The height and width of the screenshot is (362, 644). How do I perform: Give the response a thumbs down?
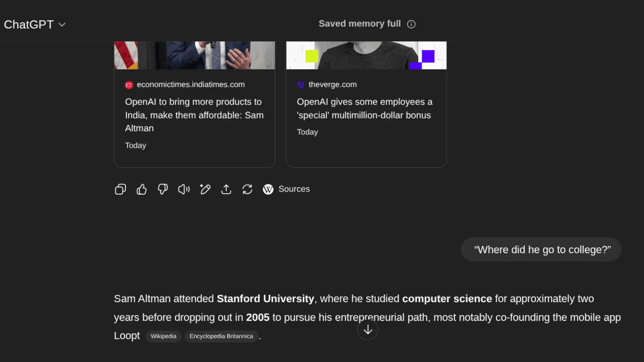(x=163, y=189)
